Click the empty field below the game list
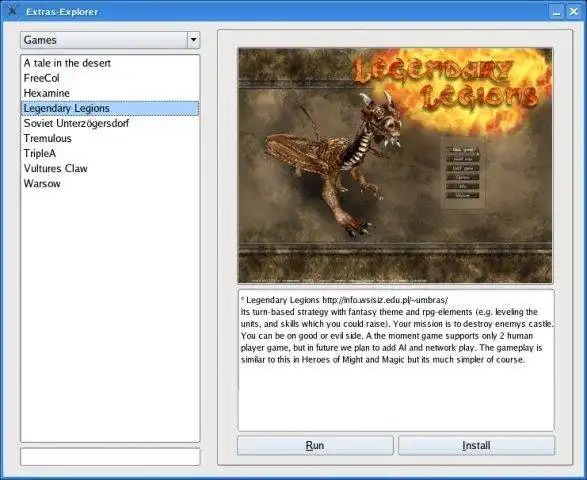 (110, 457)
